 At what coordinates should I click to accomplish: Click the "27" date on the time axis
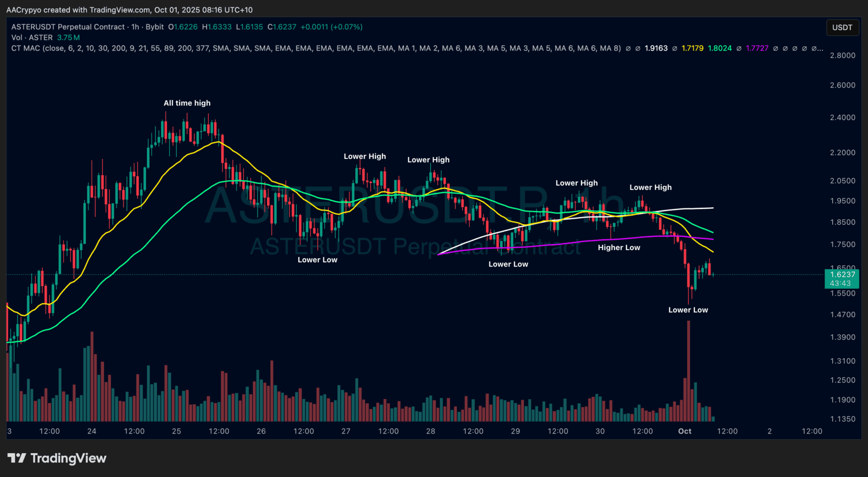[x=346, y=431]
